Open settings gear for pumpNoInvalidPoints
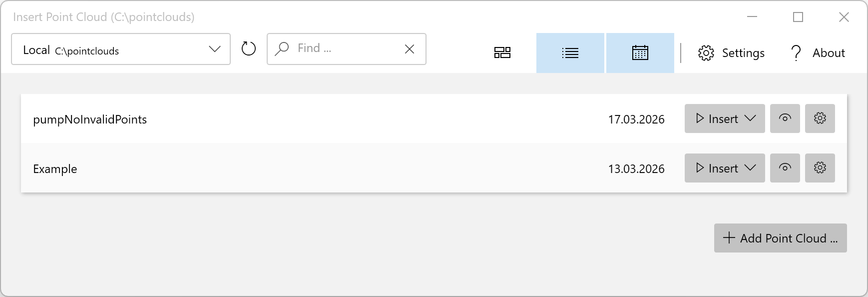Viewport: 868px width, 297px height. 820,118
